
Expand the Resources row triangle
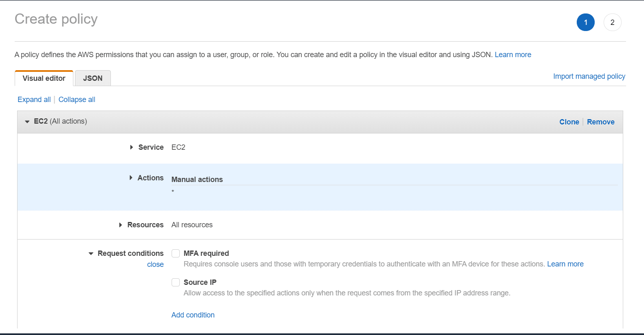[x=120, y=225]
